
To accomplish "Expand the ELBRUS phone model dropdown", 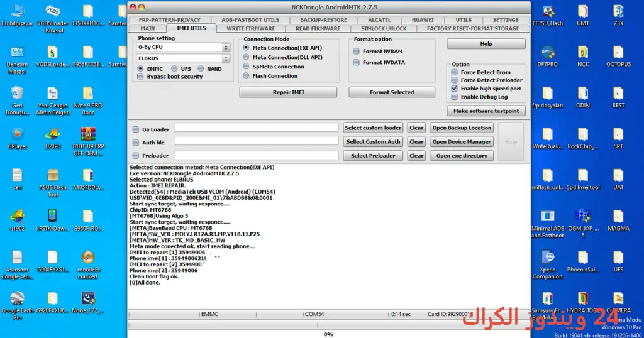I will pyautogui.click(x=226, y=58).
